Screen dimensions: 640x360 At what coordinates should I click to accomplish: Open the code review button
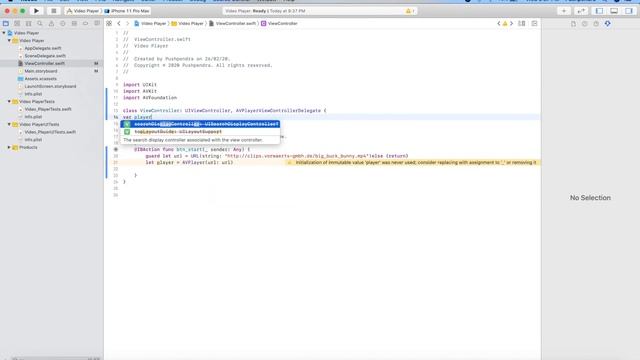pos(581,11)
